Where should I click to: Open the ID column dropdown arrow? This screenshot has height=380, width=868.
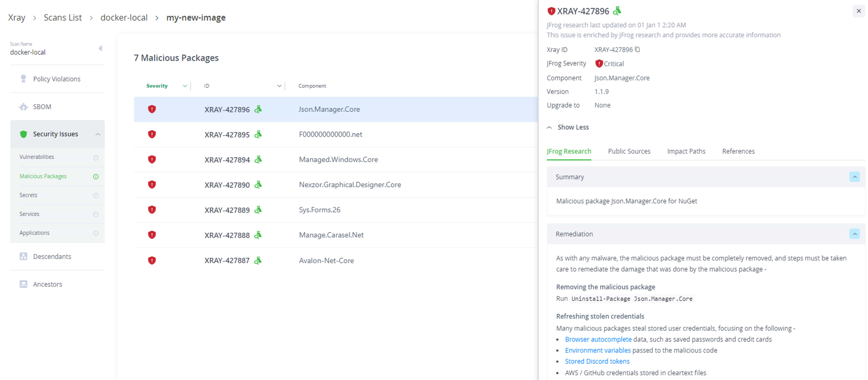pyautogui.click(x=279, y=86)
